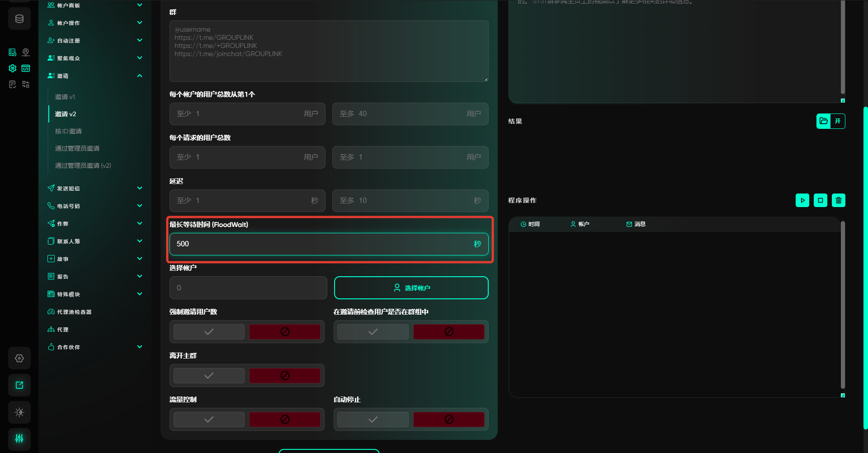The image size is (868, 453).
Task: Open the settings gear at the bottom left
Action: pos(19,358)
